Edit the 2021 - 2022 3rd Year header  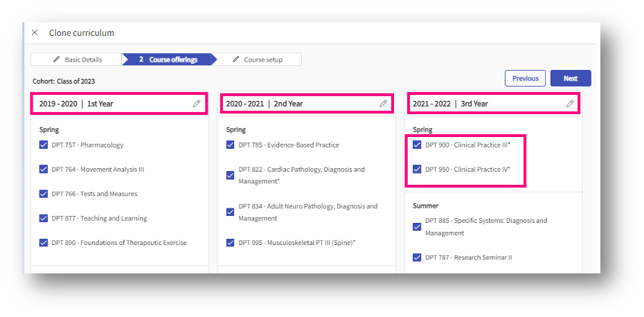570,104
